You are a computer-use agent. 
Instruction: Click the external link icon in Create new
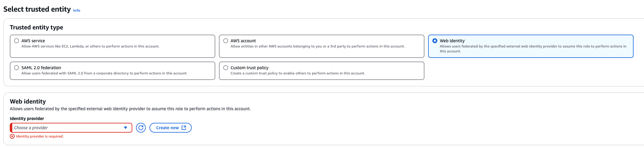[x=184, y=128]
